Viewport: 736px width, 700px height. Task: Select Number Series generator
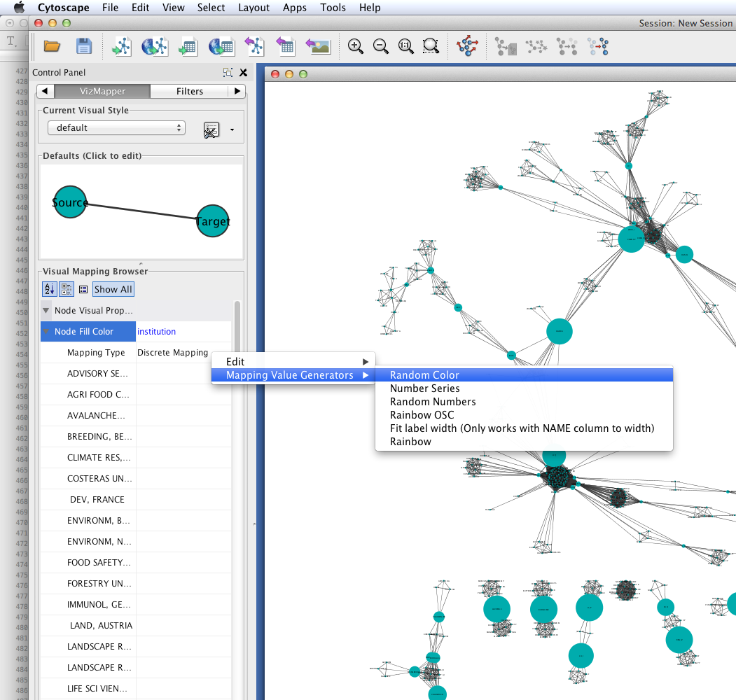point(524,388)
